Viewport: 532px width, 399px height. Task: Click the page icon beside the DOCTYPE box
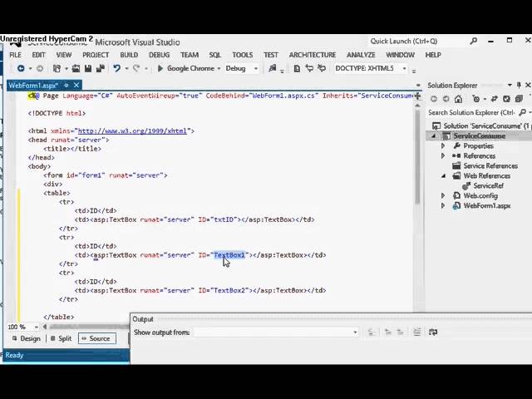(x=297, y=68)
